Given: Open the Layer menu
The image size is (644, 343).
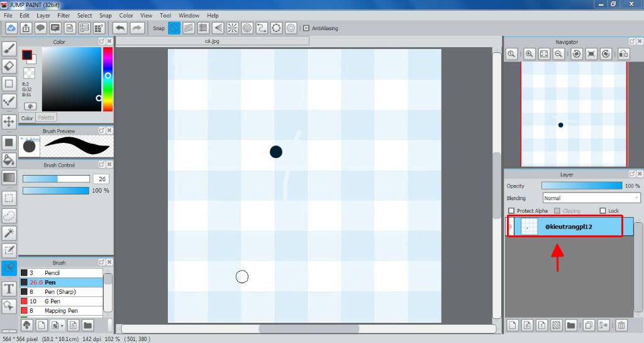Looking at the screenshot, I should [43, 15].
